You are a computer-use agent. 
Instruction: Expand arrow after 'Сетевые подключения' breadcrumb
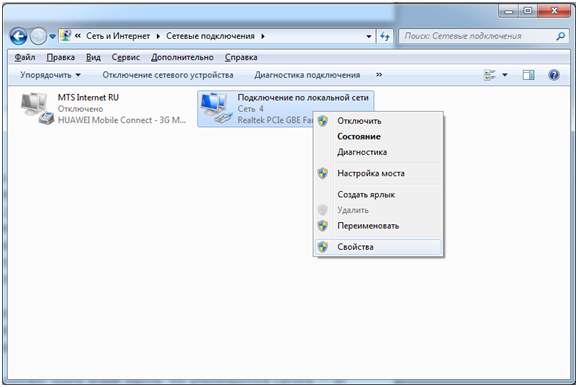(x=263, y=36)
